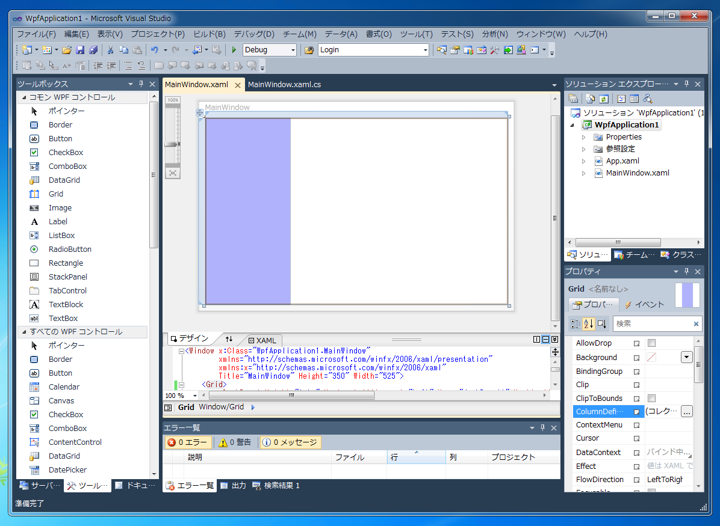Open the ツール(T) menu

coord(416,34)
